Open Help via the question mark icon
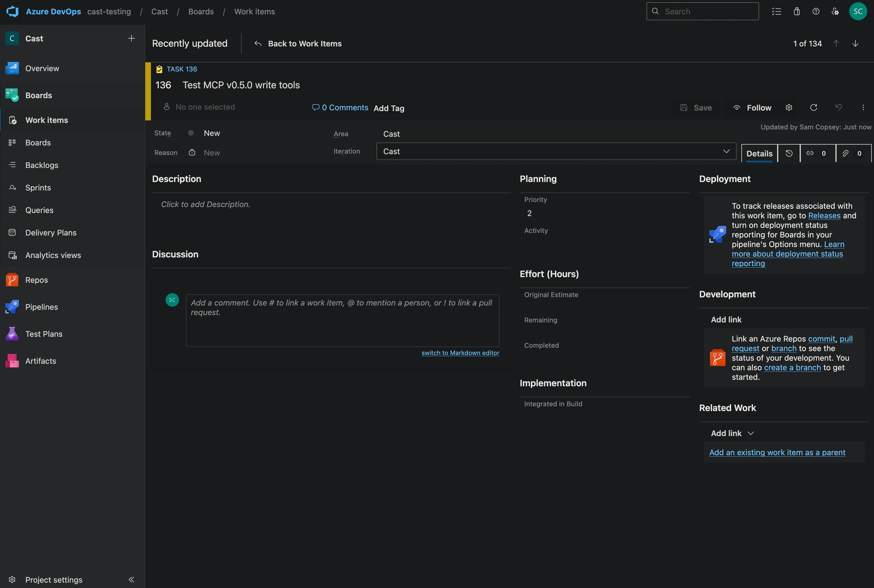The height and width of the screenshot is (588, 874). [815, 11]
